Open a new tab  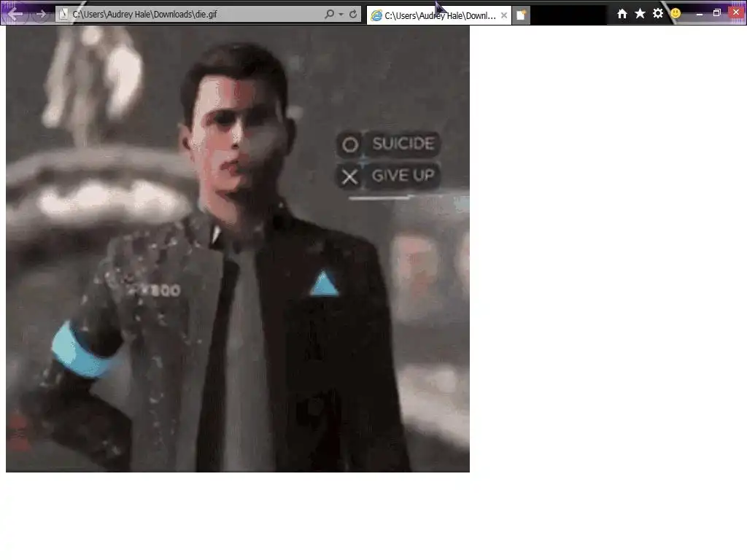pos(521,15)
